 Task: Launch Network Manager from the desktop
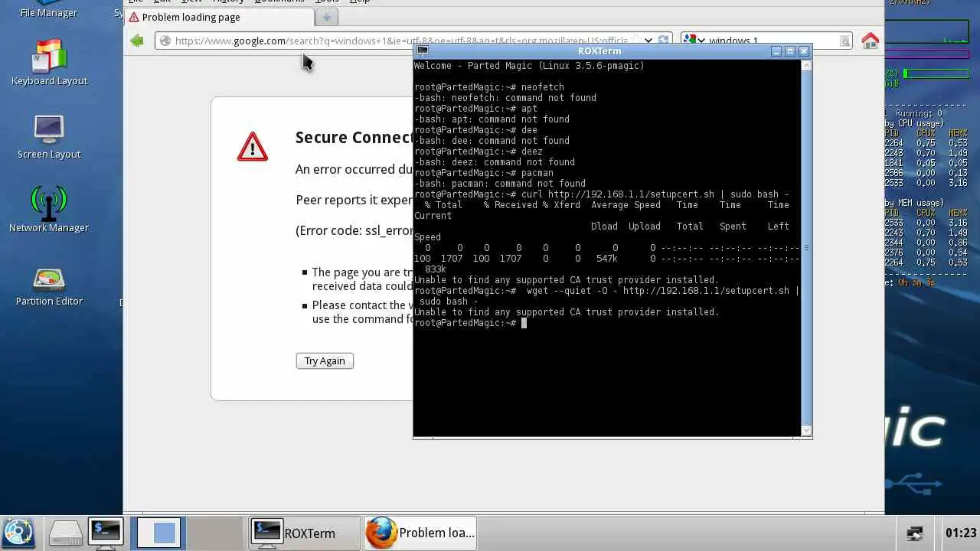tap(49, 209)
